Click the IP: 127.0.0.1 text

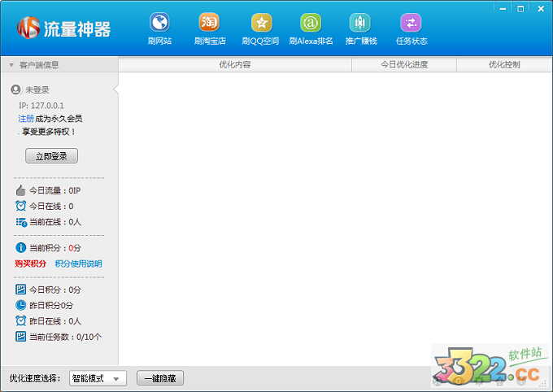41,106
